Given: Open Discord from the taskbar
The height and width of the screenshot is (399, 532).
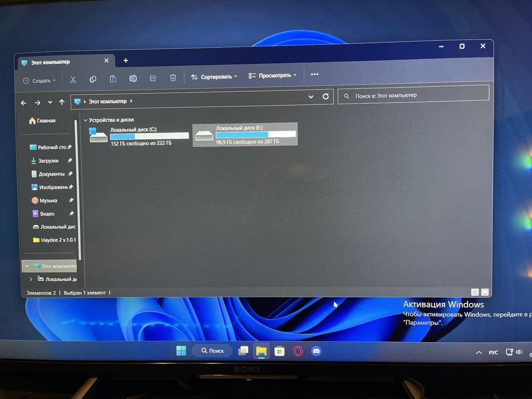Looking at the screenshot, I should (x=316, y=351).
